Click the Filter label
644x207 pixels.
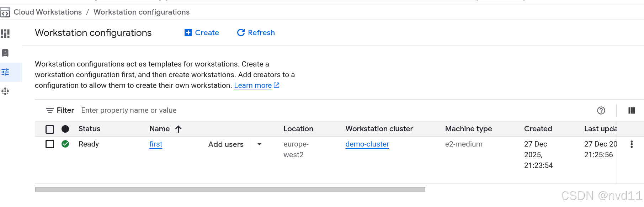pos(65,110)
